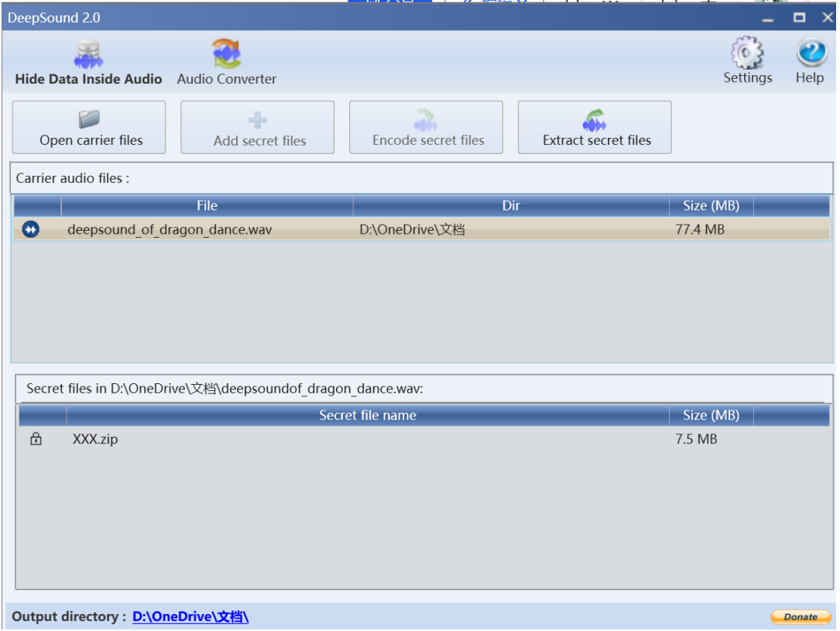Switch to the Audio Converter label
This screenshot has height=631, width=840.
[227, 79]
